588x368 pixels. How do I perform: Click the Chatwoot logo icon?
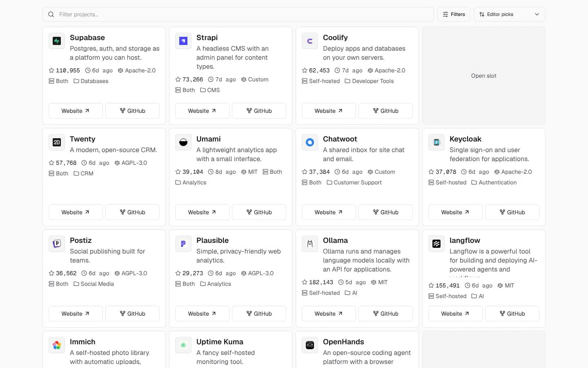tap(310, 142)
